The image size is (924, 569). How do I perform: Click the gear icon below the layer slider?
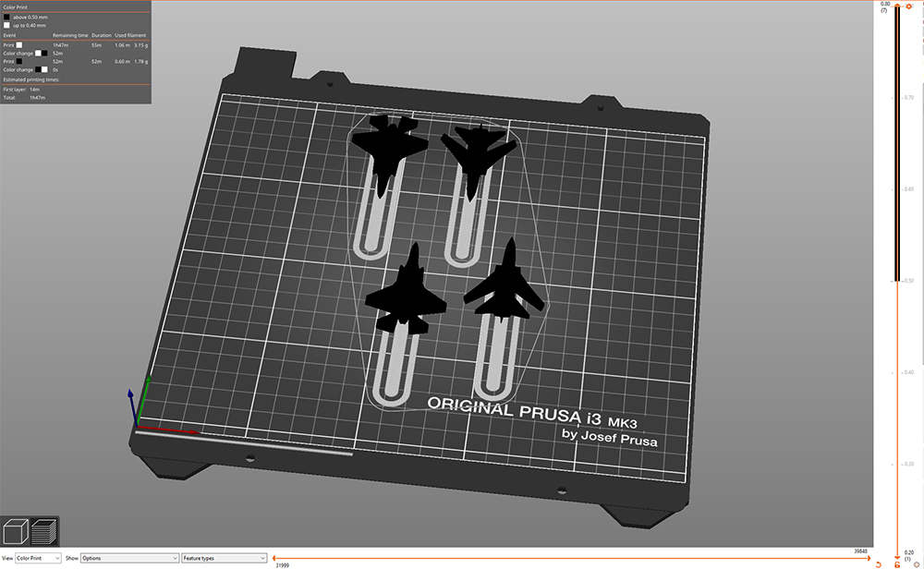tap(916, 564)
